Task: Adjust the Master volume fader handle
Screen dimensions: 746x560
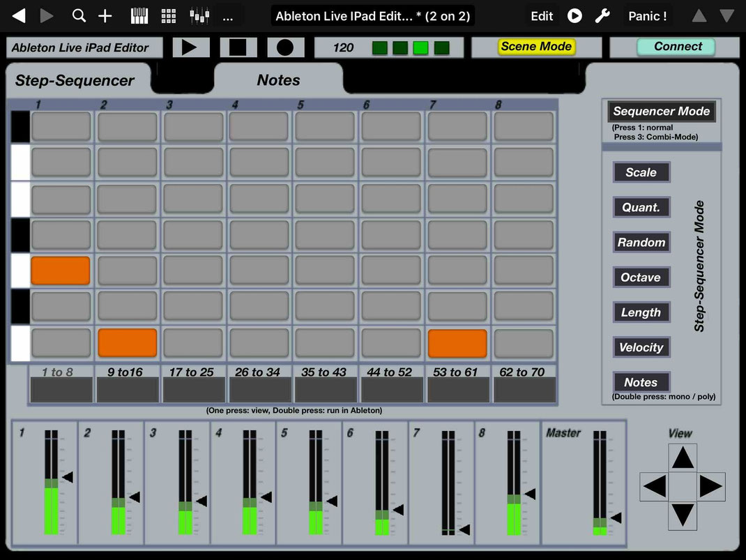Action: 616,517
